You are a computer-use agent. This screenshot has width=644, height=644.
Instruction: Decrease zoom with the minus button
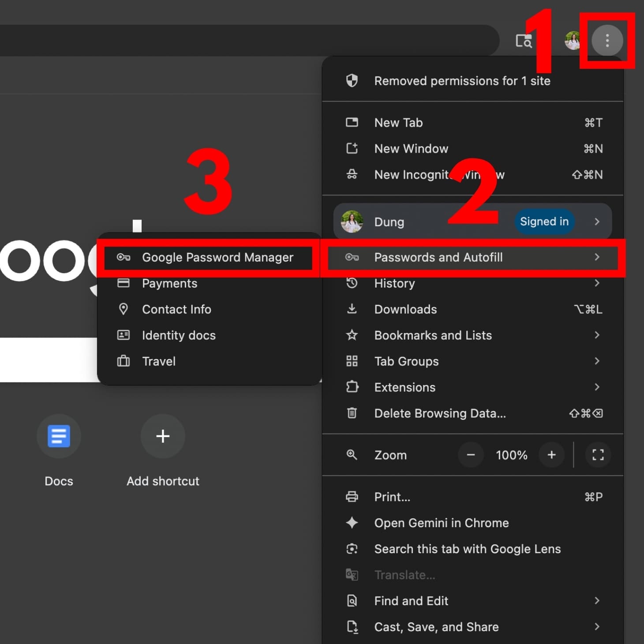pos(471,455)
